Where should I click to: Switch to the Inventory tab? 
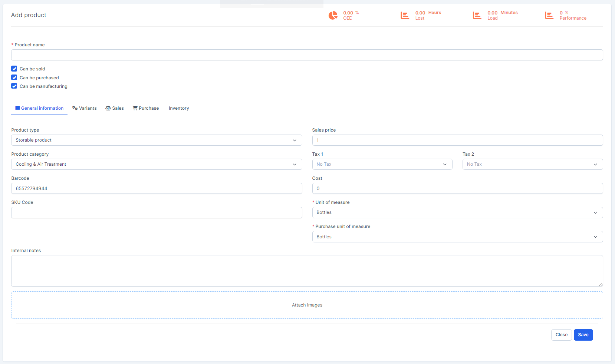pyautogui.click(x=179, y=108)
